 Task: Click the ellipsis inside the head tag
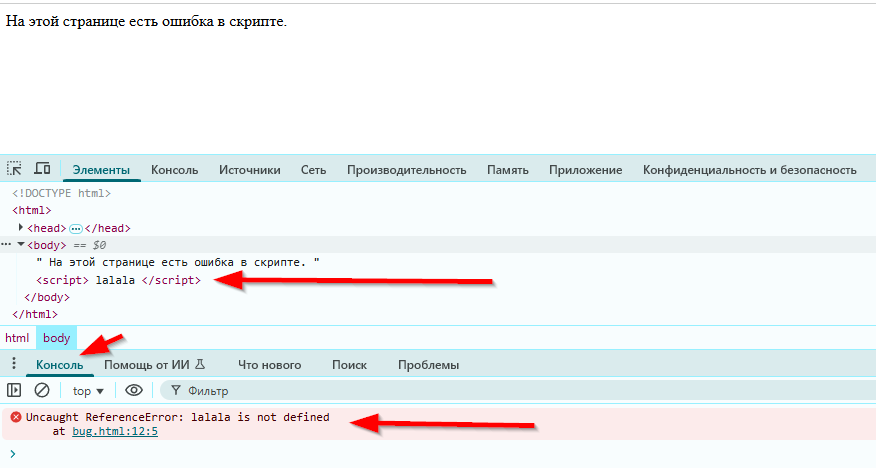[x=75, y=229]
